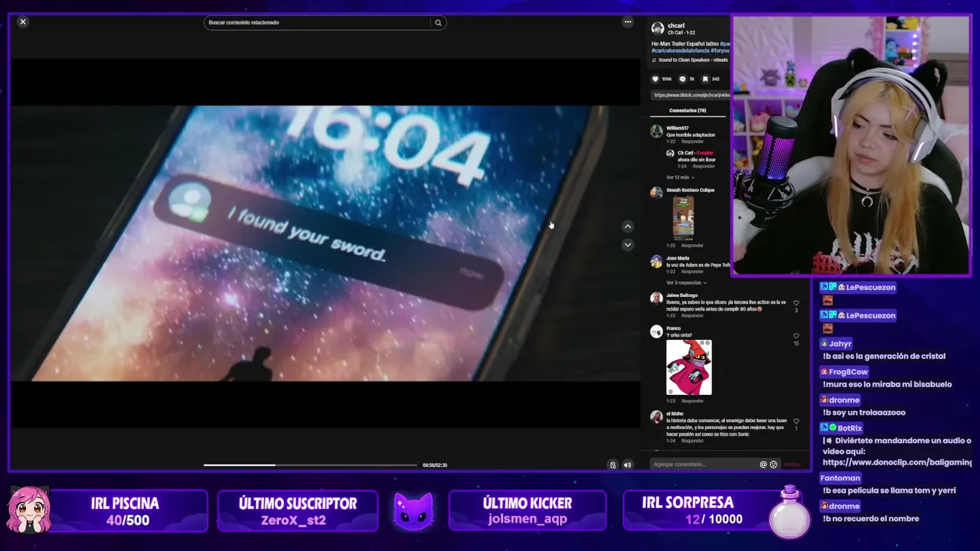The height and width of the screenshot is (551, 980).
Task: Click the pink potion bottle icon
Action: (x=790, y=512)
